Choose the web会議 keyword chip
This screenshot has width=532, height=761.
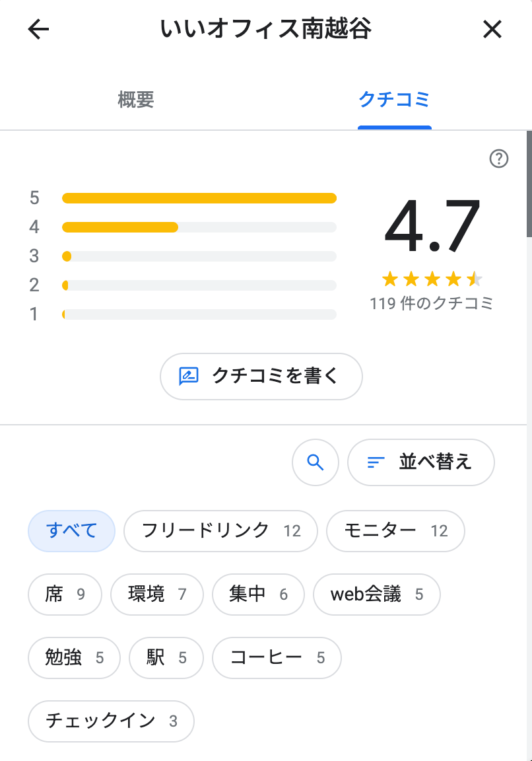(377, 595)
